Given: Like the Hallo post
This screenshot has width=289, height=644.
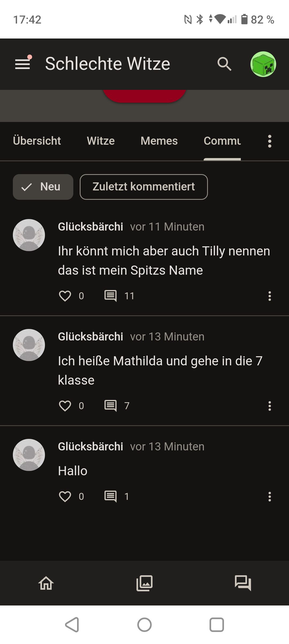Looking at the screenshot, I should pos(65,496).
